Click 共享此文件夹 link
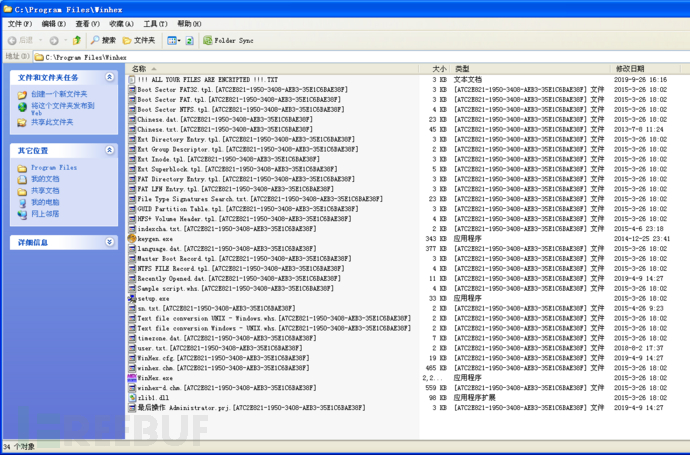This screenshot has width=690, height=455. 52,122
